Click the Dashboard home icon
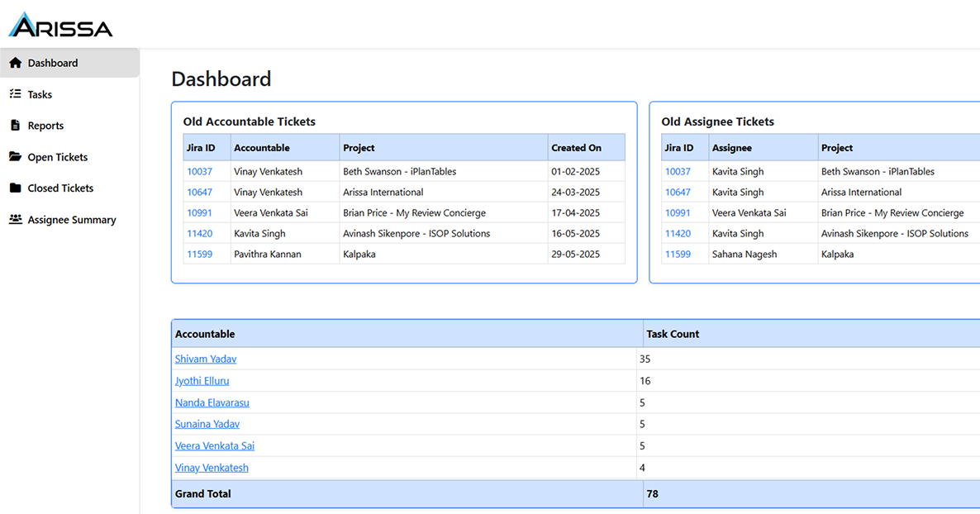 [x=15, y=63]
